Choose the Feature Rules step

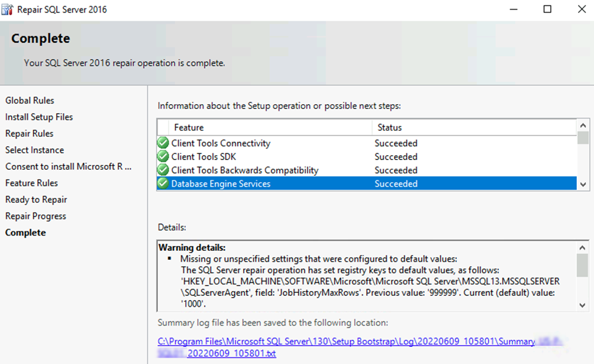pos(32,183)
